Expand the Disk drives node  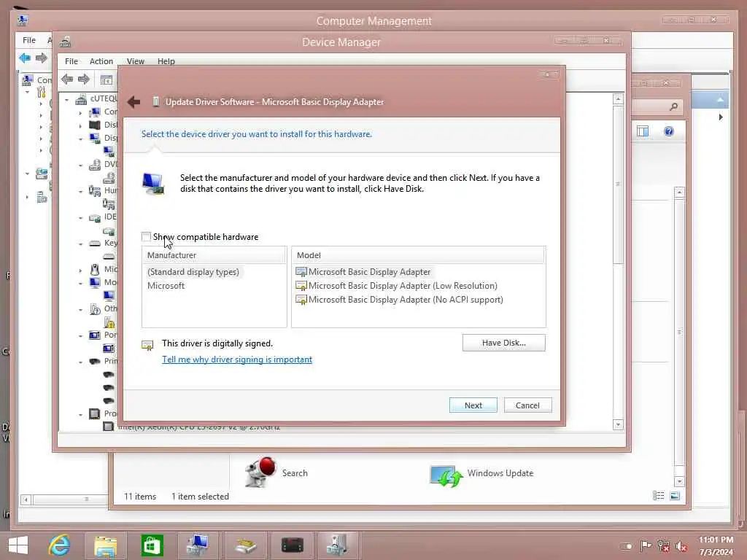pos(80,125)
